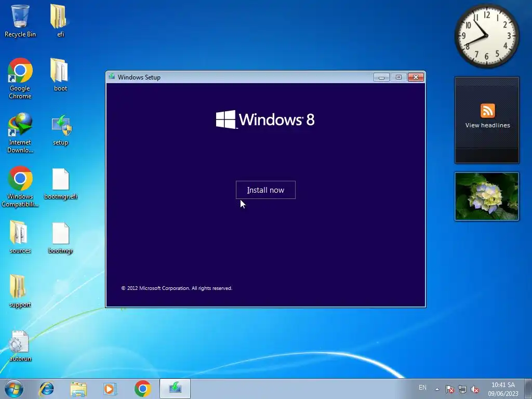The image size is (532, 399).
Task: Click the Windows 8 logo
Action: tap(265, 119)
